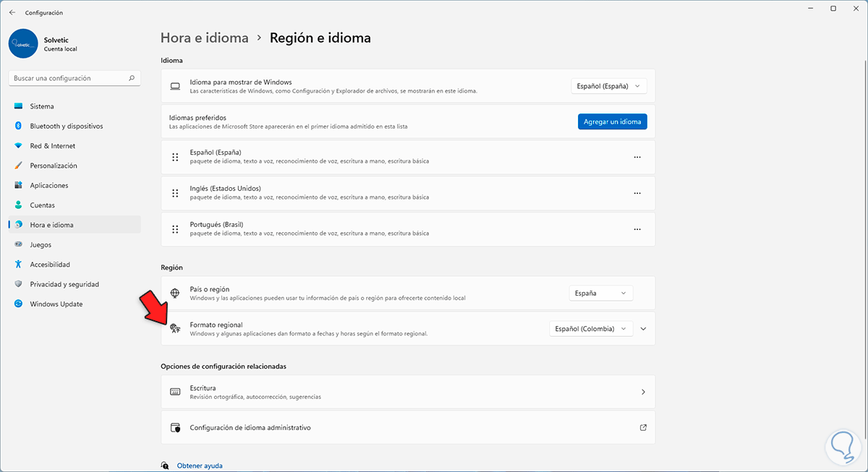Viewport: 868px width, 472px height.
Task: Open three-dot menu for Inglés (Estados Unidos)
Action: [637, 193]
